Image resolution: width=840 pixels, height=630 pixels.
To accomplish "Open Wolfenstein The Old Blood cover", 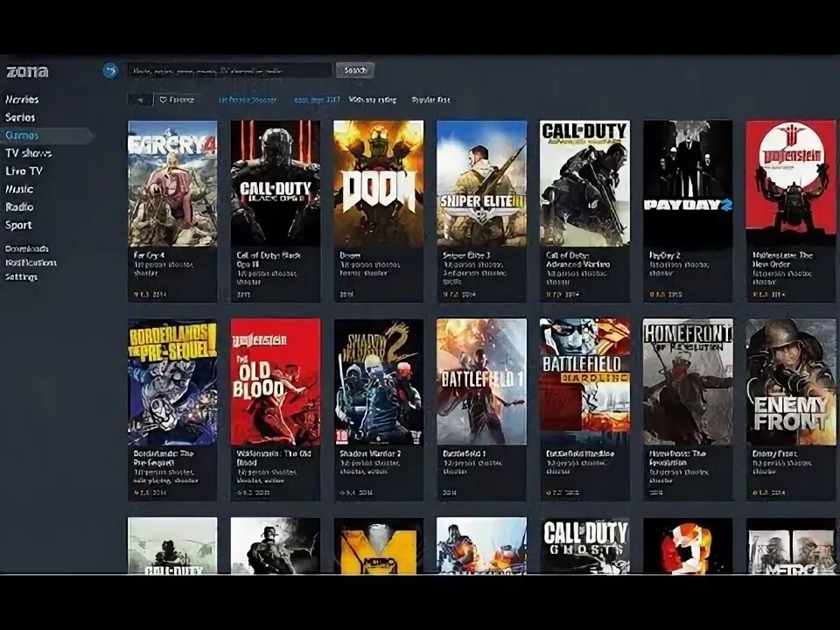I will (276, 382).
